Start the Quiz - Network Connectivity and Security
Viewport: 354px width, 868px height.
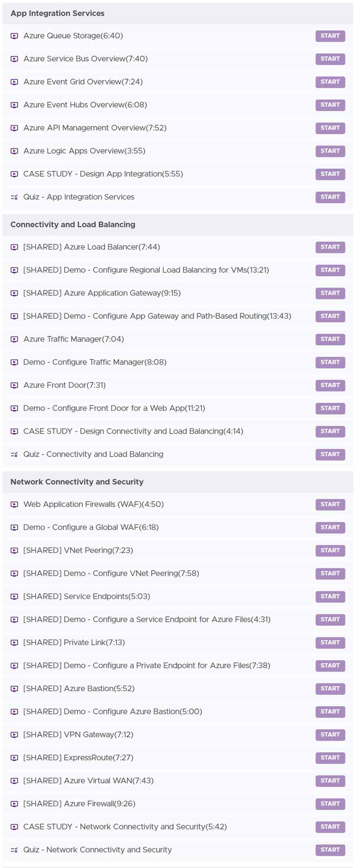(330, 850)
